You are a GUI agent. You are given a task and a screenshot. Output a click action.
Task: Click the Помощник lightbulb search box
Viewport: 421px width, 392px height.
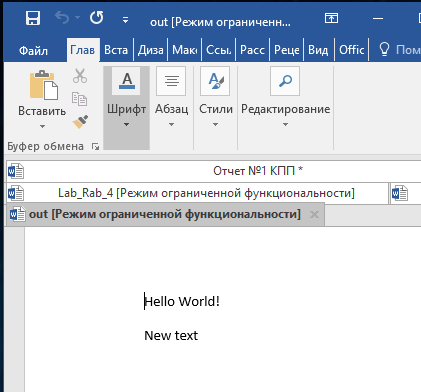click(x=399, y=50)
